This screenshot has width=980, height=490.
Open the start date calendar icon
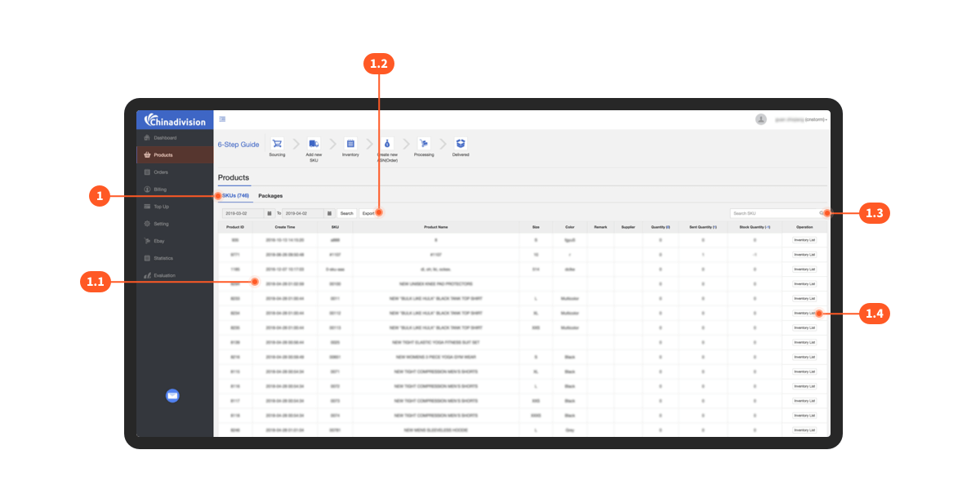click(x=269, y=213)
